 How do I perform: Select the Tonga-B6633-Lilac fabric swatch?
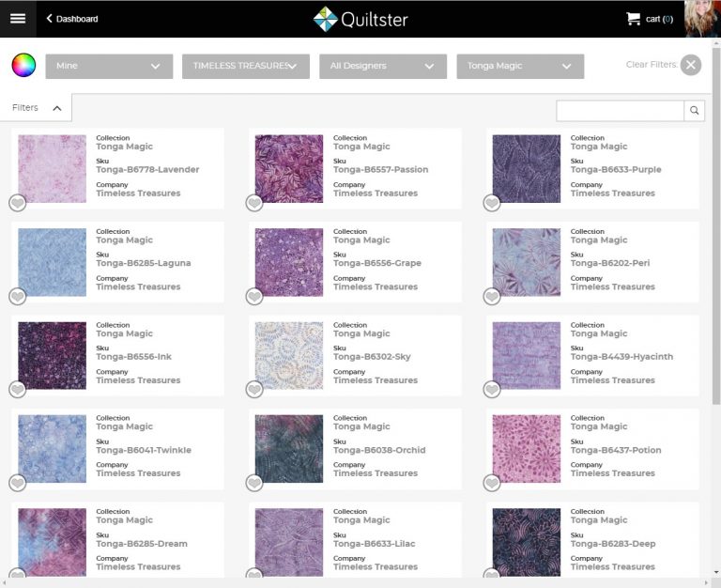289,543
